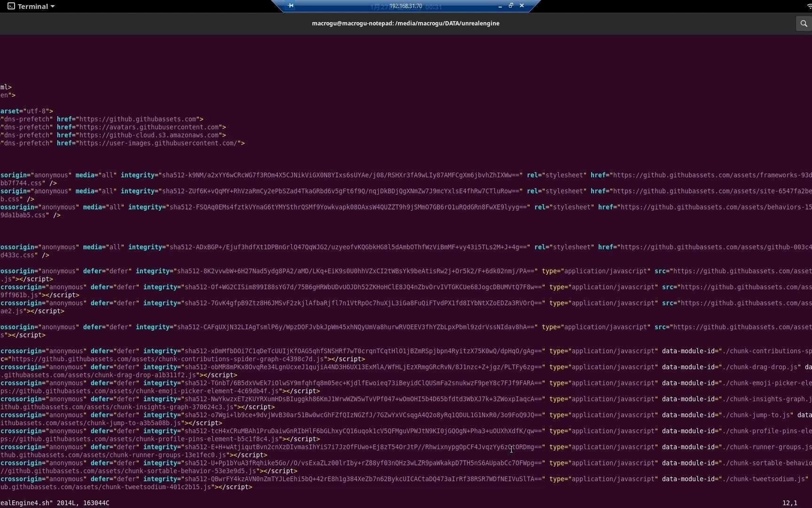
Task: Click the pin icon on the remote desktop toolbar
Action: [291, 6]
